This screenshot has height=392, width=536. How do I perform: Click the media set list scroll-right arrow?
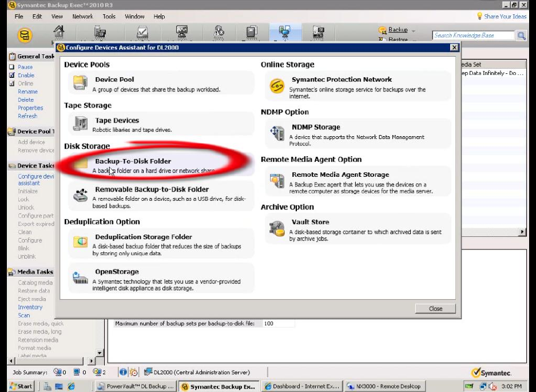pos(522,232)
